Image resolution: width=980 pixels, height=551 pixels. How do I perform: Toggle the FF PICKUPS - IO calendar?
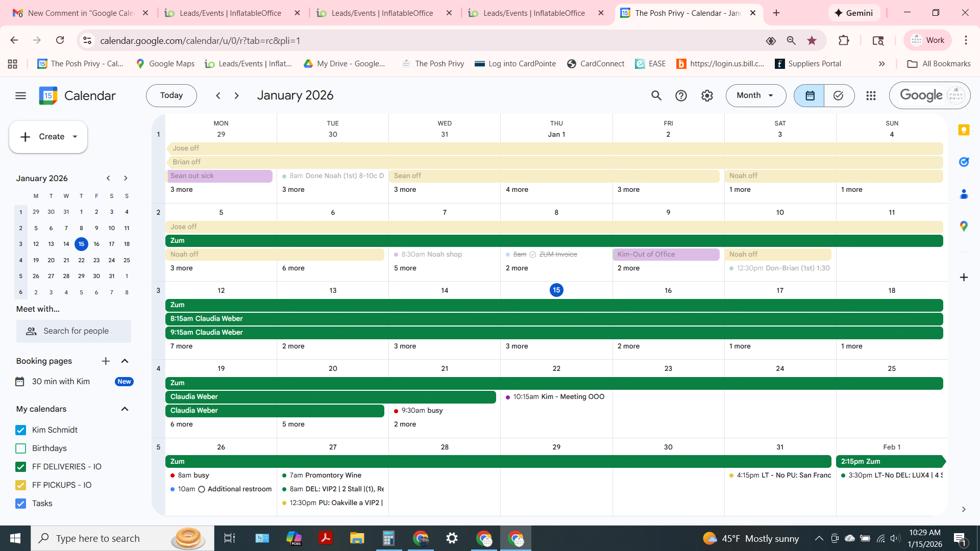tap(20, 485)
